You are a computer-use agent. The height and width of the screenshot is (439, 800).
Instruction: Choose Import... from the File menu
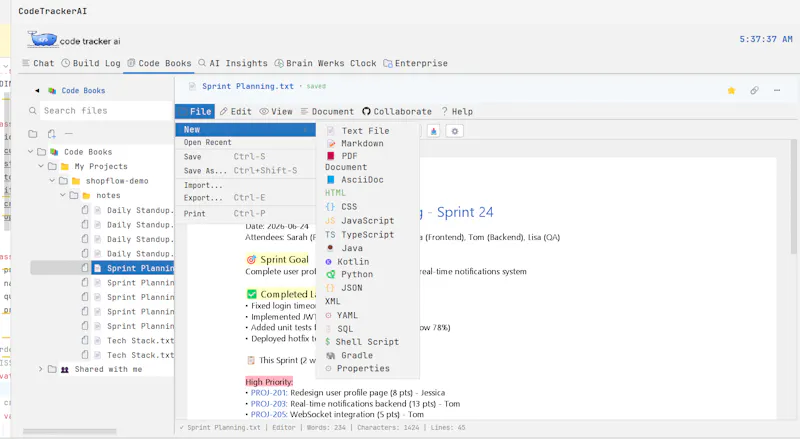tap(245, 185)
